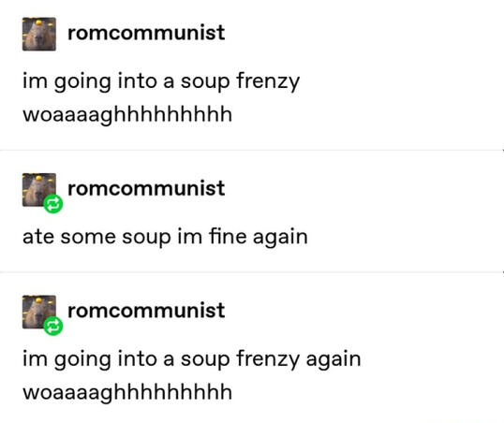Select the romcommunist username on the bottom post

(146, 311)
